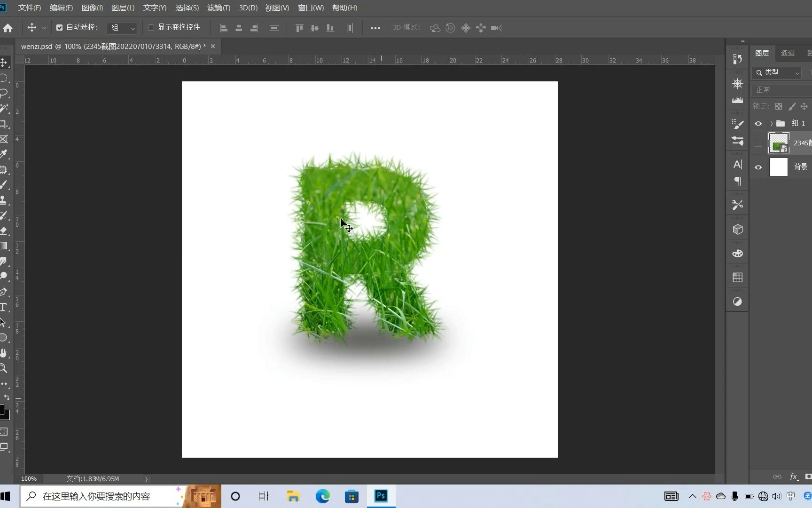Select the Move tool
This screenshot has height=508, width=812.
point(5,63)
